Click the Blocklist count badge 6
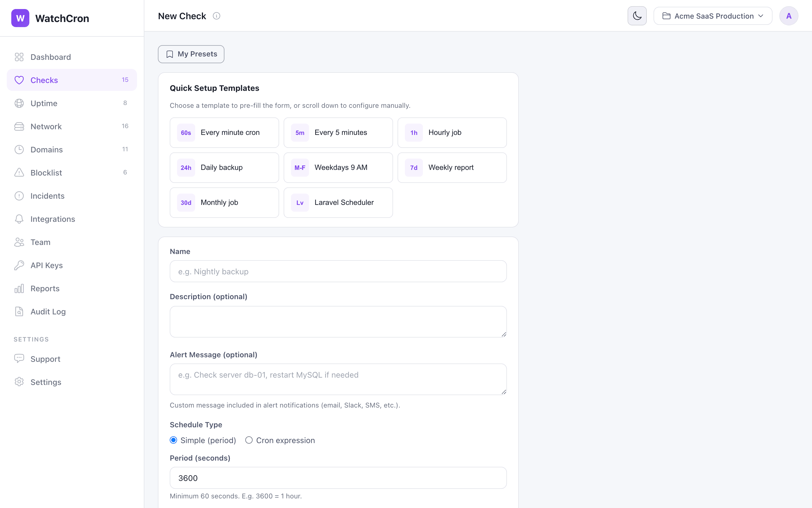 pos(125,173)
